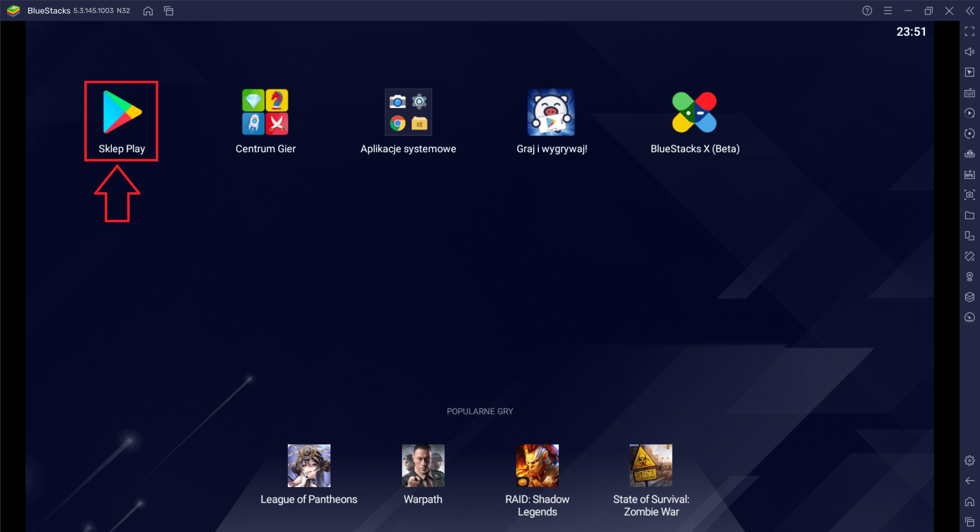
Task: Take a screenshot with the camera icon
Action: (970, 195)
